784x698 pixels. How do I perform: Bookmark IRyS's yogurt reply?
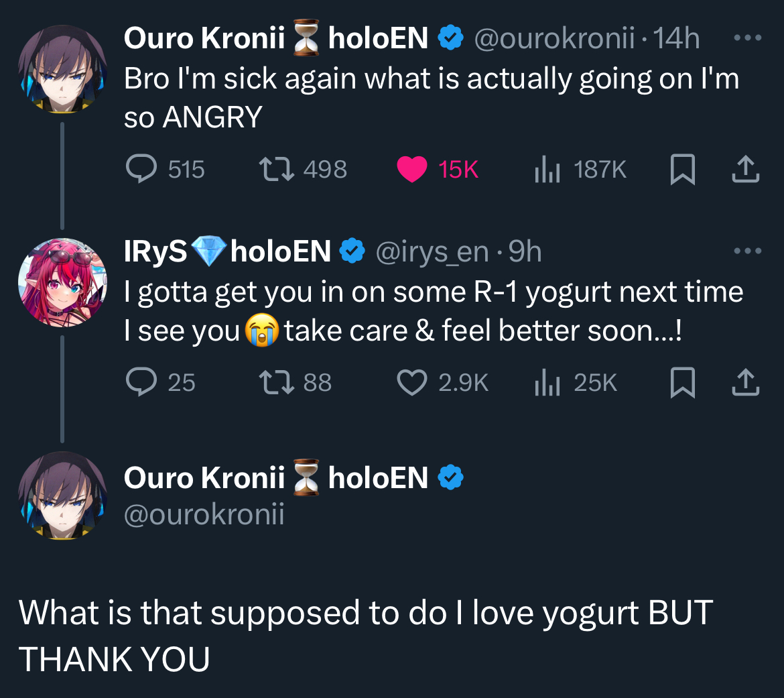coord(682,383)
